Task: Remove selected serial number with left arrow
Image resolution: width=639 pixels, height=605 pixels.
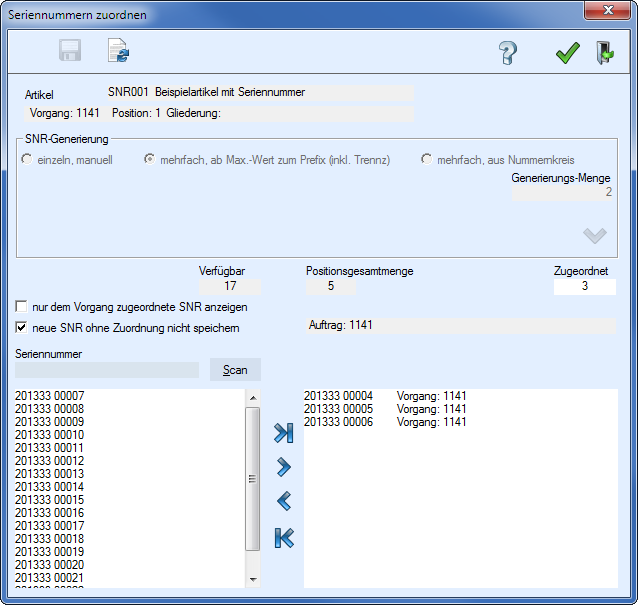Action: 283,501
